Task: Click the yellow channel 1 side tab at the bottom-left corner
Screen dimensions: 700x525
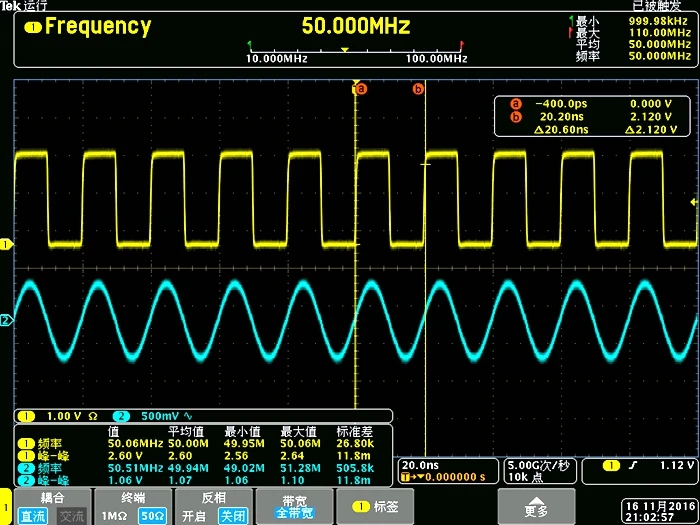Action: [x=6, y=507]
